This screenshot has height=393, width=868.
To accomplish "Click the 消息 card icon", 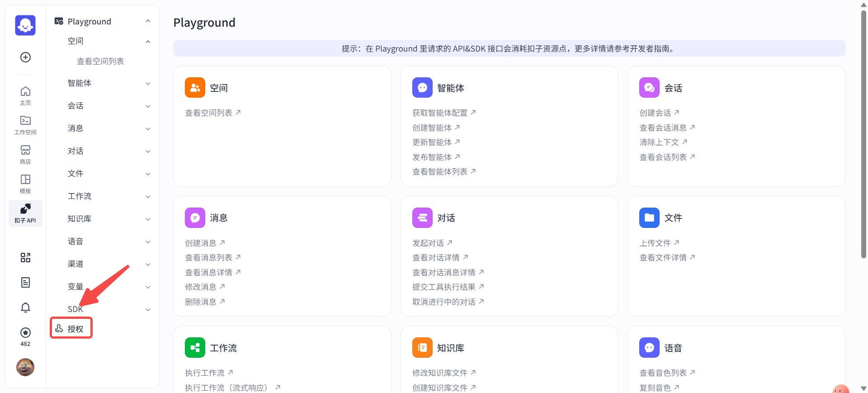I will tap(195, 218).
